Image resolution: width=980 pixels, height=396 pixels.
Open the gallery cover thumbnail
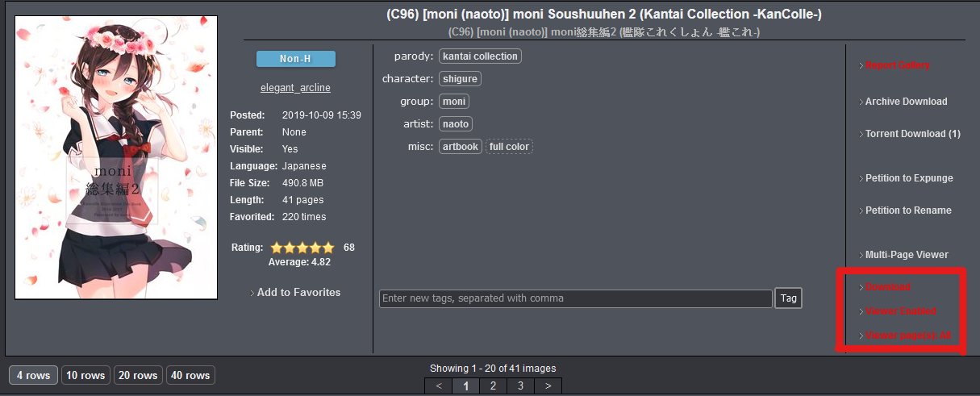coord(116,157)
